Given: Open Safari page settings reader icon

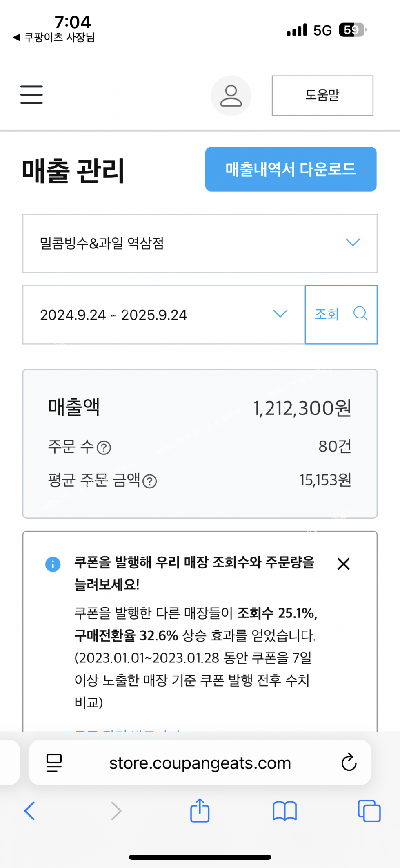Looking at the screenshot, I should coord(54,763).
